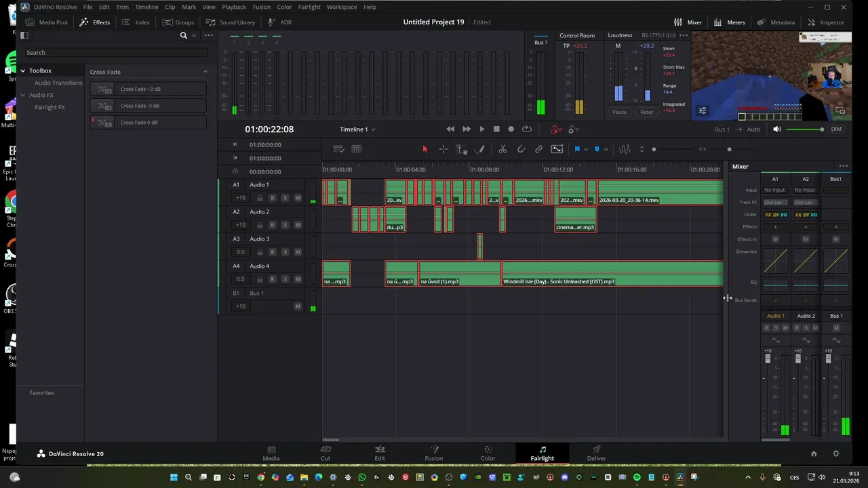Click the Cross Fade +3 dB effect
This screenshot has width=868, height=488.
click(148, 89)
